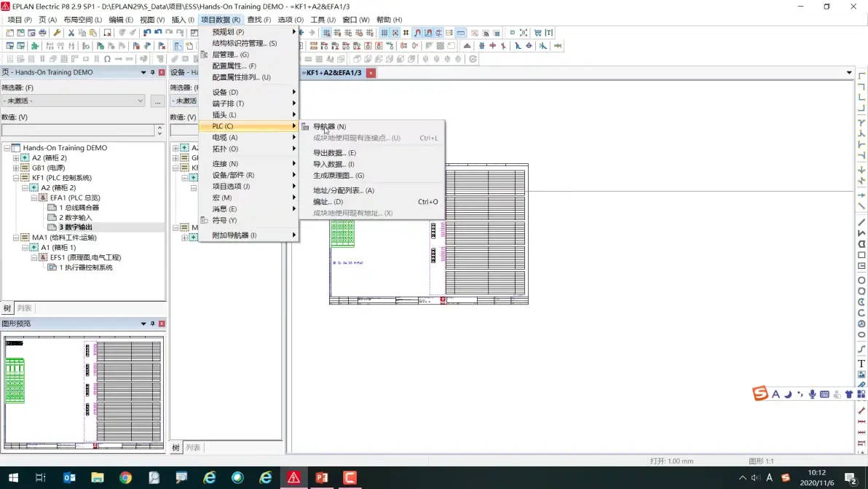The image size is (868, 489).
Task: Open the 页 (A) menu
Action: click(x=47, y=20)
